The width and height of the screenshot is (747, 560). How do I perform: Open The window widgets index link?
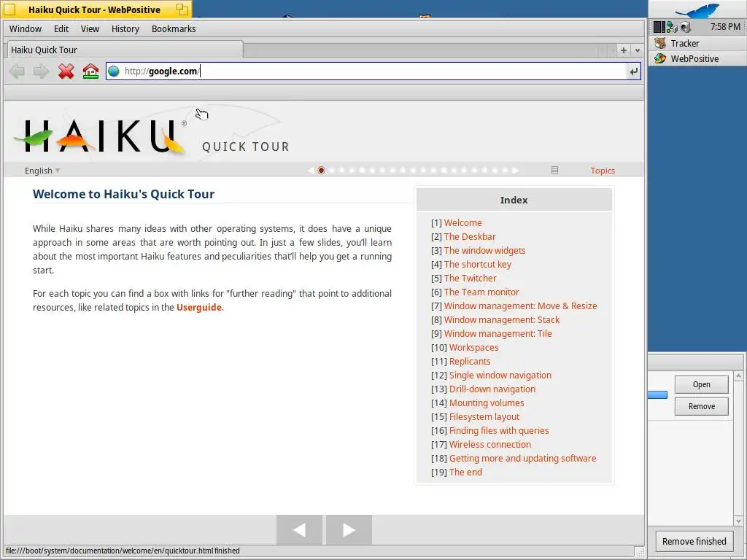[x=484, y=251]
